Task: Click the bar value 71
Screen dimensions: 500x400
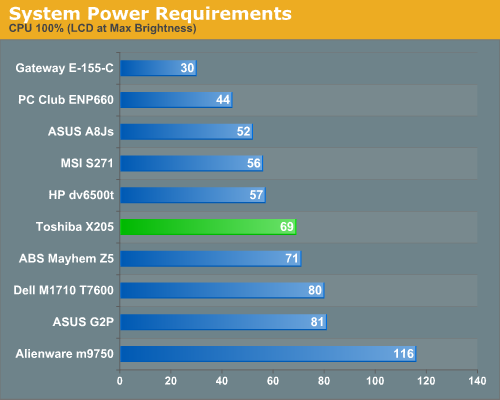Action: [x=292, y=258]
